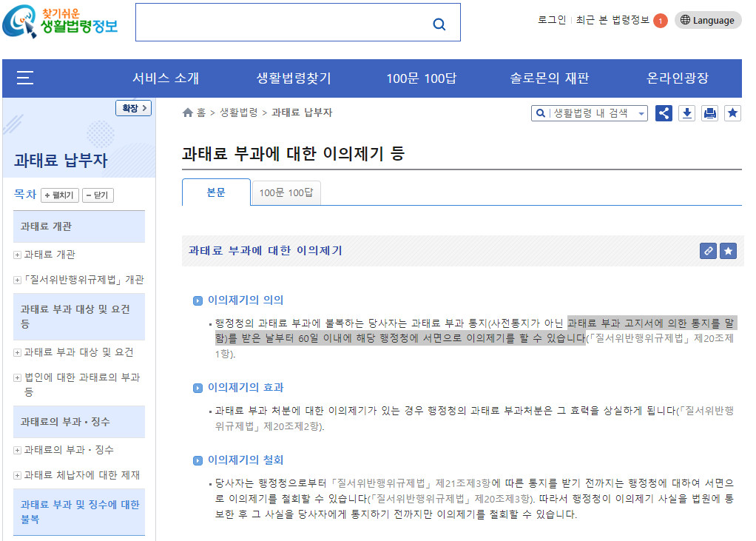Switch to the 100문 100답 tab
This screenshot has width=756, height=541.
[x=286, y=192]
